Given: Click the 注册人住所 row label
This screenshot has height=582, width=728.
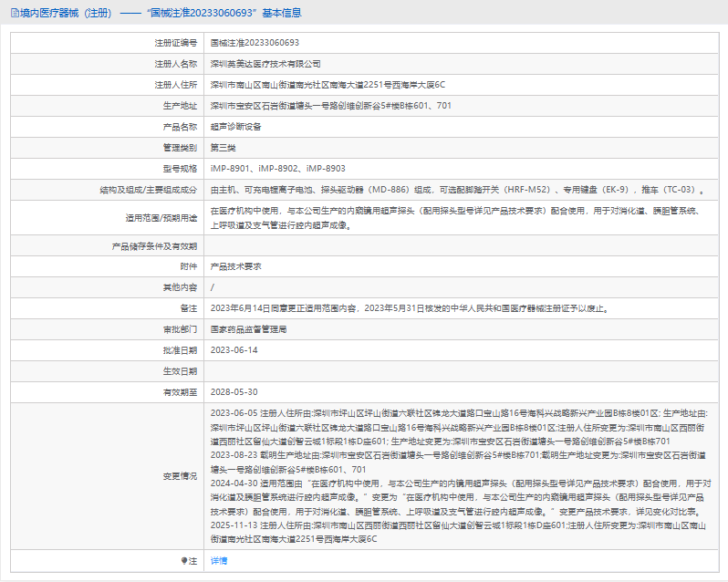Looking at the screenshot, I should [175, 85].
